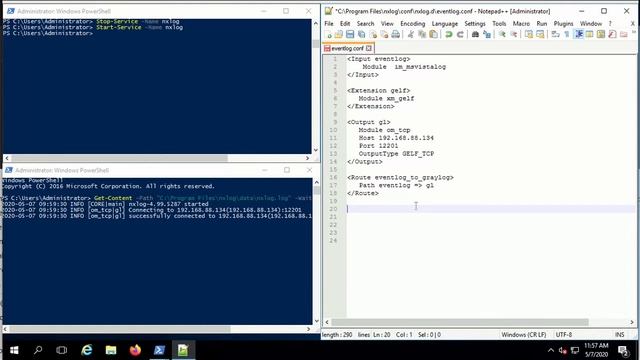Paste from clipboard toolbar icon
The height and width of the screenshot is (360, 640).
[433, 35]
